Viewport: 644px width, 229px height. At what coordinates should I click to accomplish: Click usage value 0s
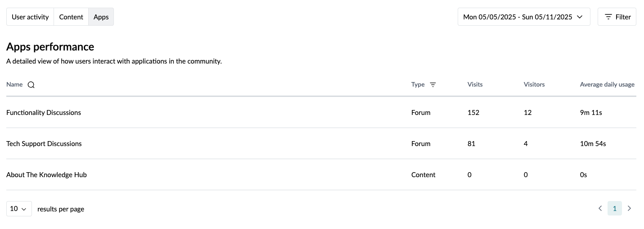(583, 174)
